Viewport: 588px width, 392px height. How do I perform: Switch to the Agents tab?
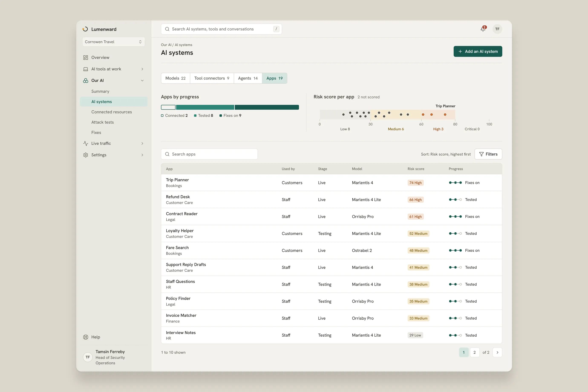248,78
